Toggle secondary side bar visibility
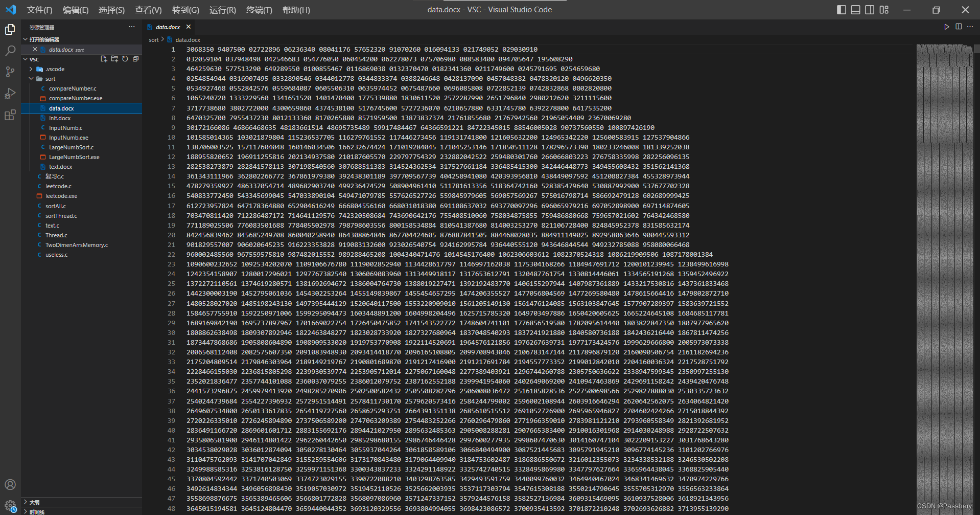Image resolution: width=980 pixels, height=515 pixels. [x=870, y=10]
